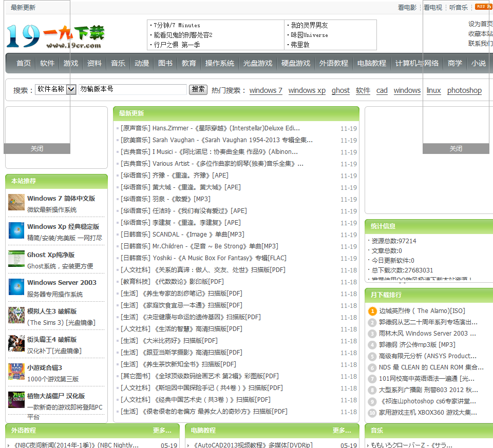This screenshot has width=493, height=448.
Task: Open the 软件 navigation item
Action: tap(47, 63)
